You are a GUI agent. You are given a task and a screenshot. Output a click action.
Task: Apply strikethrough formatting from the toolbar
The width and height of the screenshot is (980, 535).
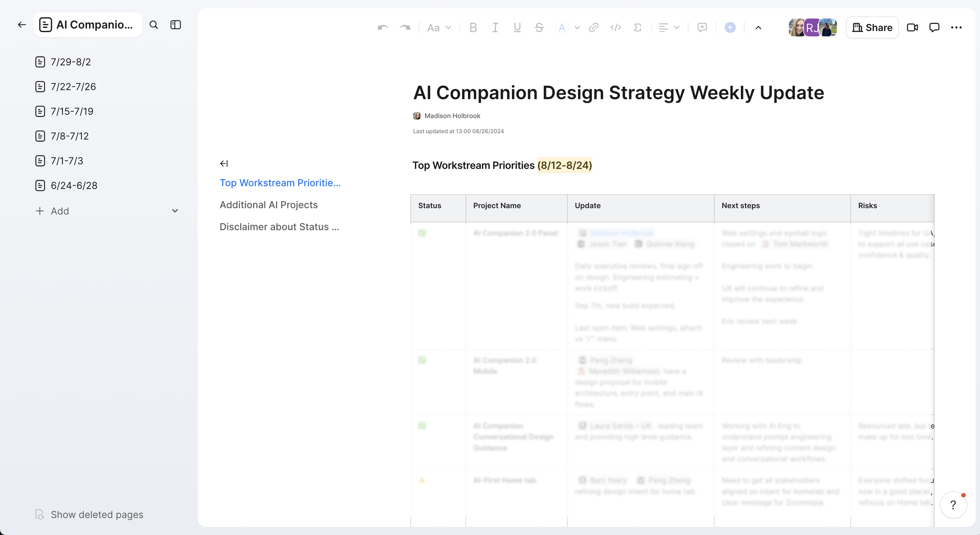[x=539, y=27]
